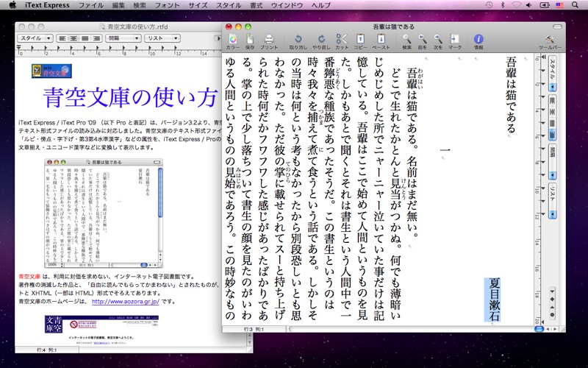Click the Time Machine icon in the menu bar
The width and height of the screenshot is (588, 368).
pos(489,5)
